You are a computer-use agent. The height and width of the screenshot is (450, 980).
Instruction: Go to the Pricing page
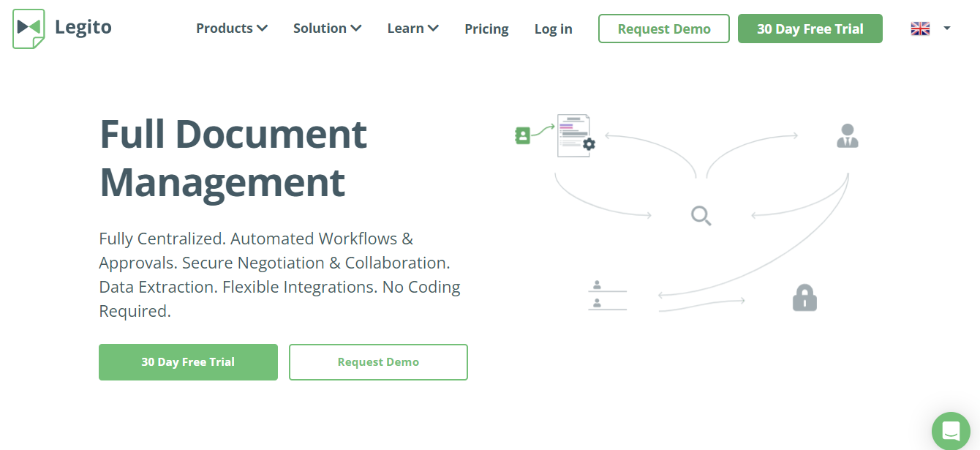(486, 29)
